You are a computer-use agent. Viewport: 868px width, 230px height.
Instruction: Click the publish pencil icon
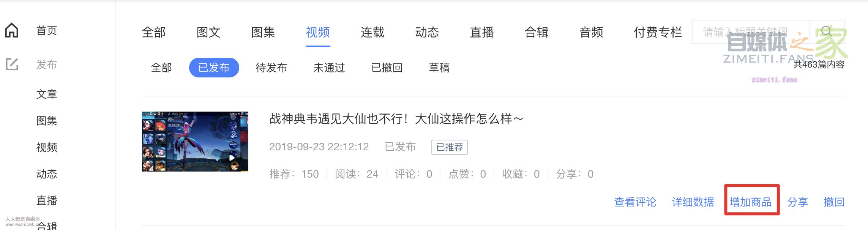coord(12,64)
